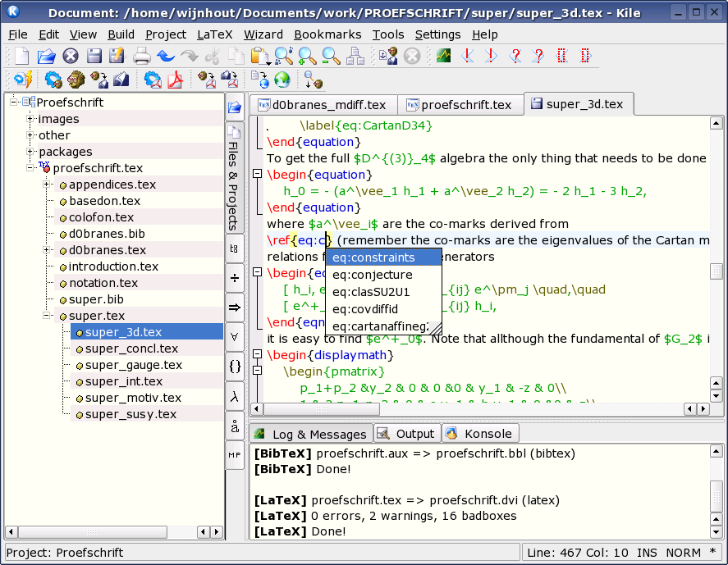Screen dimensions: 728x565
Task: Open the Konsole tab
Action: [x=480, y=434]
